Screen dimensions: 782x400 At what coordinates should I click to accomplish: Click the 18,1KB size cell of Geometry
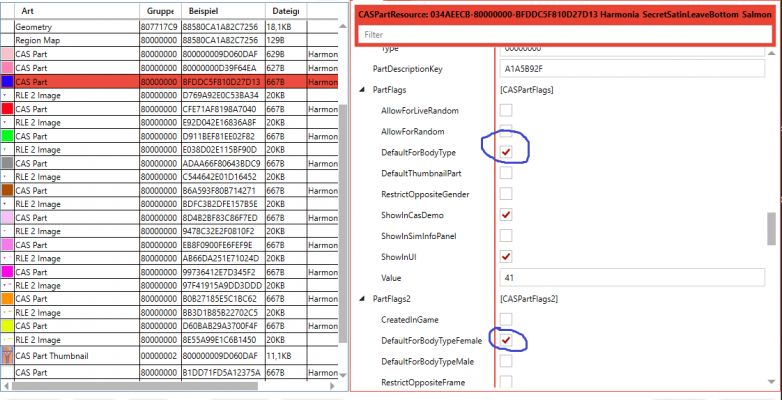click(286, 27)
